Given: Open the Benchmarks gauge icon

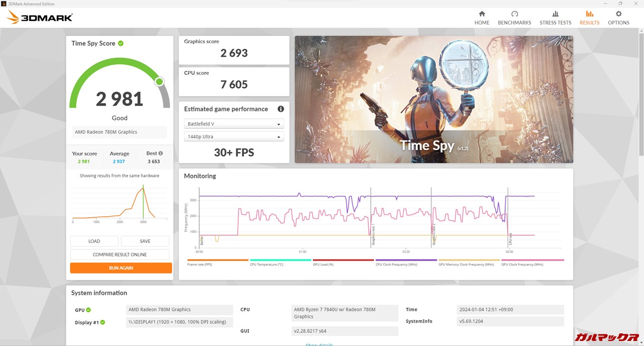Looking at the screenshot, I should click(514, 14).
